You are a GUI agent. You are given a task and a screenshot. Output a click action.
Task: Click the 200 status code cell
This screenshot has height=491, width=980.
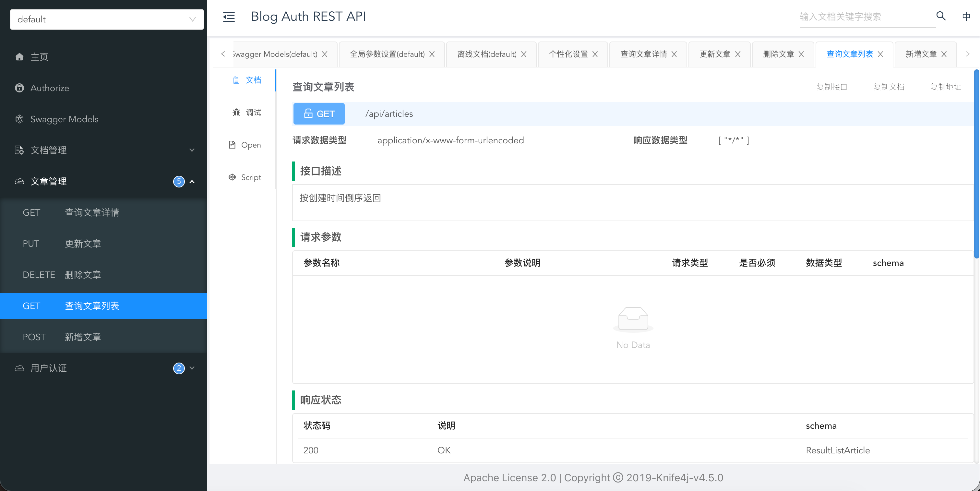pyautogui.click(x=311, y=450)
